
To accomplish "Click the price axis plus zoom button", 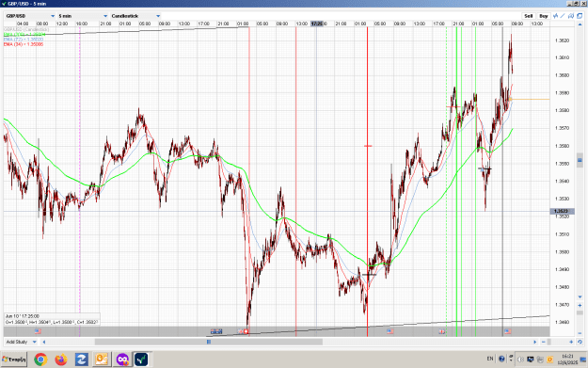I will coord(580,305).
